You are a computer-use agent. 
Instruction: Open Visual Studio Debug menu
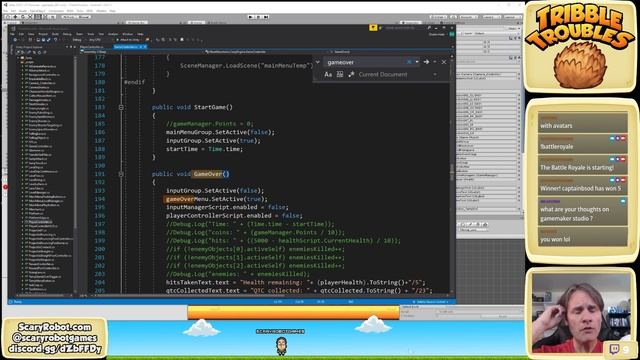pos(67,34)
